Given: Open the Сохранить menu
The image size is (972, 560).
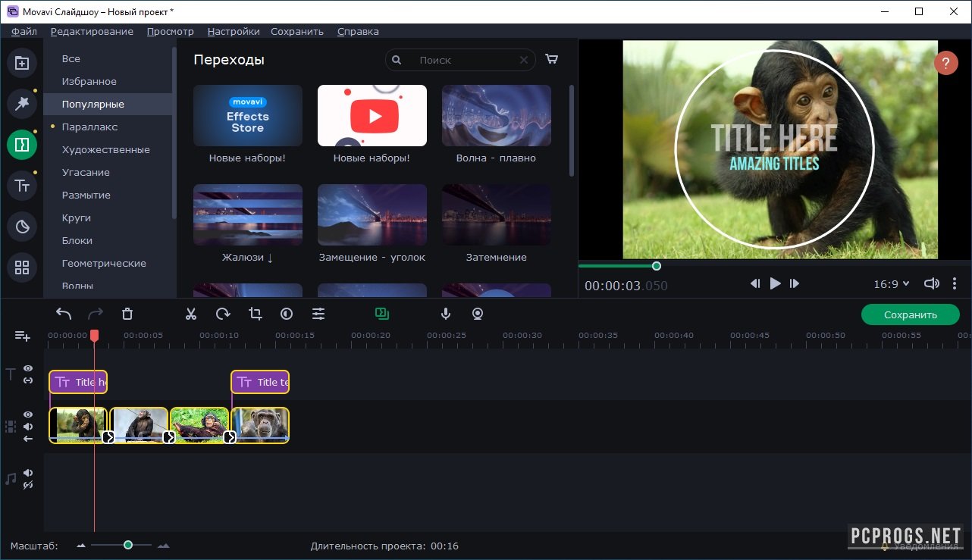Looking at the screenshot, I should pyautogui.click(x=297, y=31).
